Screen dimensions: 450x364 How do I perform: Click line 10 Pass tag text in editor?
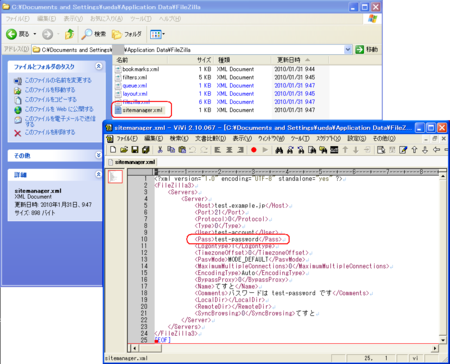[x=238, y=239]
